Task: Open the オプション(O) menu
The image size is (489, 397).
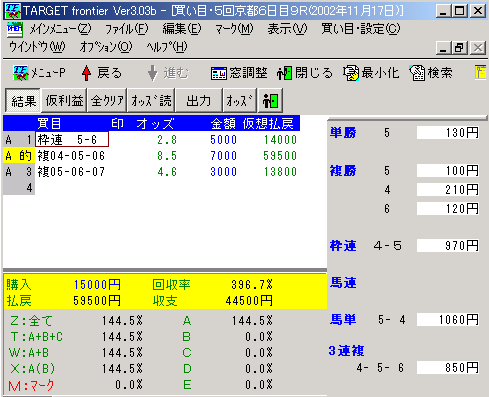Action: pyautogui.click(x=106, y=47)
